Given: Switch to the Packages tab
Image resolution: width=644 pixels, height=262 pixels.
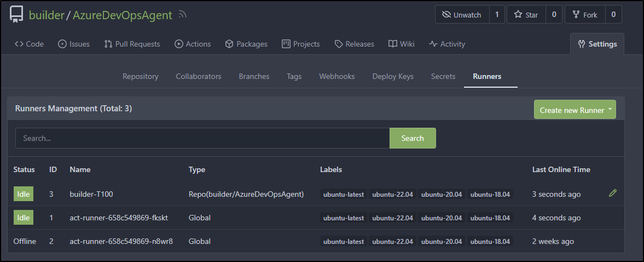Looking at the screenshot, I should [246, 44].
